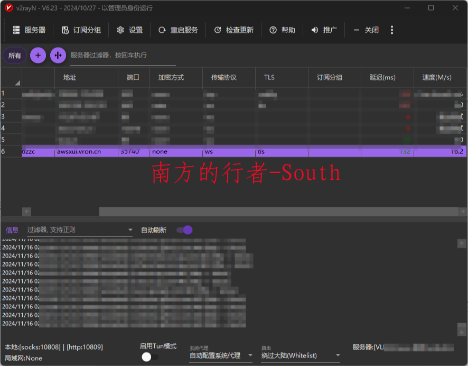The image size is (468, 366).
Task: Sort by the 加密方式 column header
Action: tap(176, 77)
